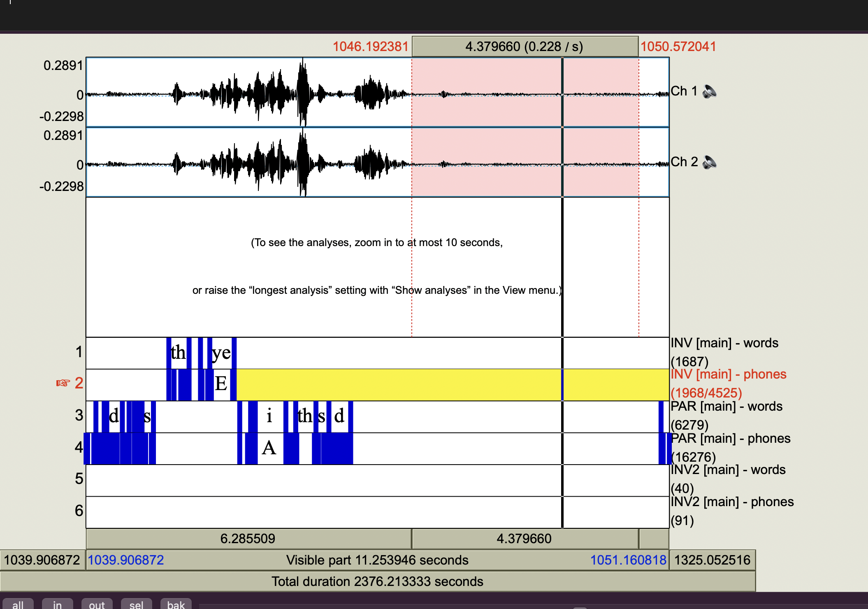Select the tier 3 interval with the second 's' after 'th'
Viewport: 868px width, 609px height.
[322, 416]
